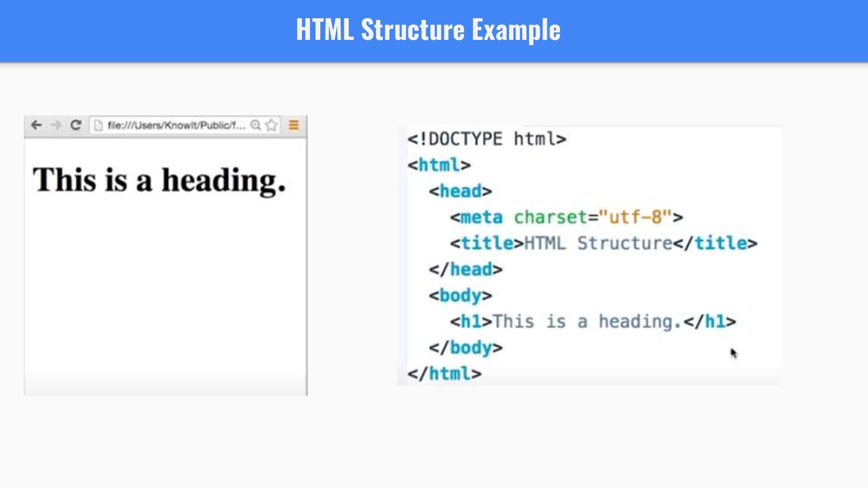Click the rendered "This is a heading." text
868x488 pixels.
(x=159, y=180)
